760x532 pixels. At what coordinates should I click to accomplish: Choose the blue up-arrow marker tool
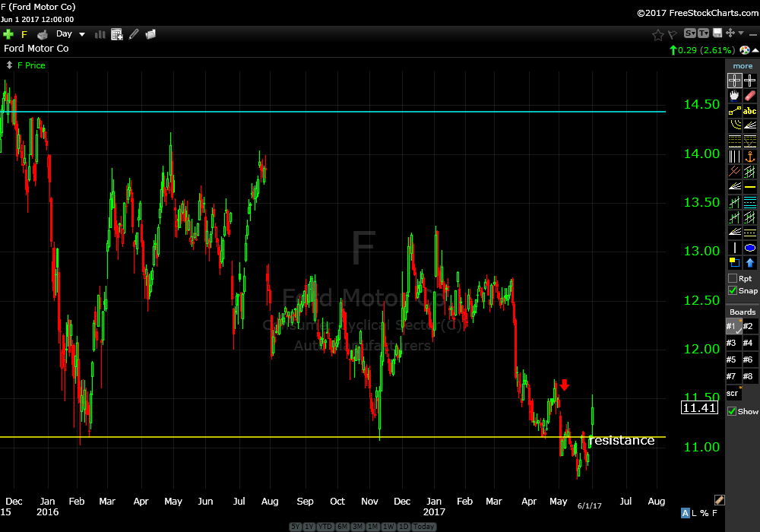click(x=750, y=263)
